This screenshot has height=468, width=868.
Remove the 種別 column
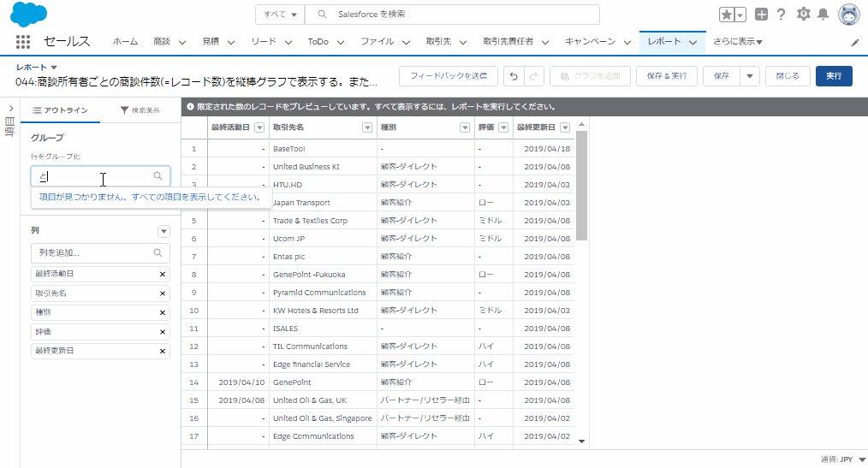(162, 312)
